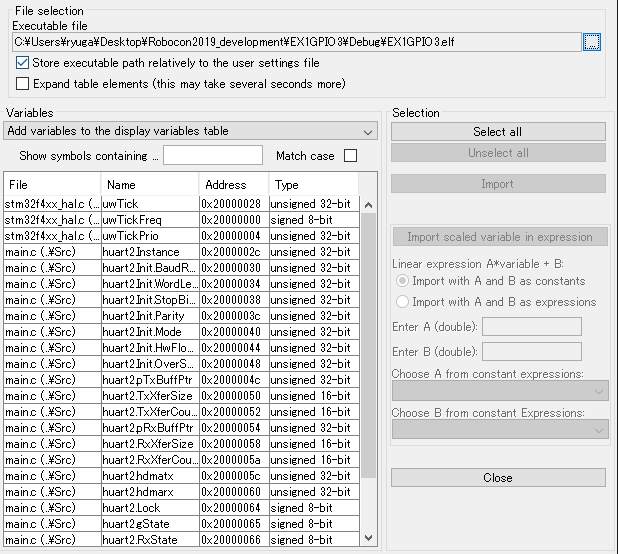The width and height of the screenshot is (618, 554).
Task: Select the huart2.Init.WordLe... row
Action: pyautogui.click(x=182, y=284)
